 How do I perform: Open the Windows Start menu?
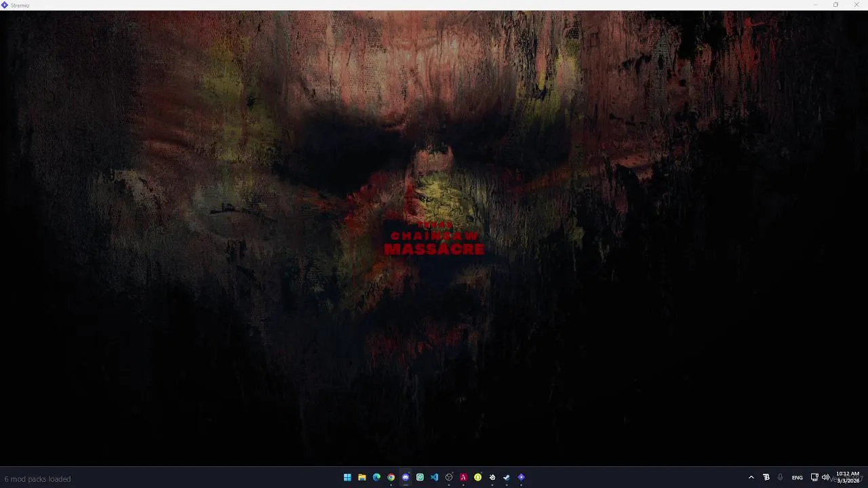pyautogui.click(x=347, y=477)
